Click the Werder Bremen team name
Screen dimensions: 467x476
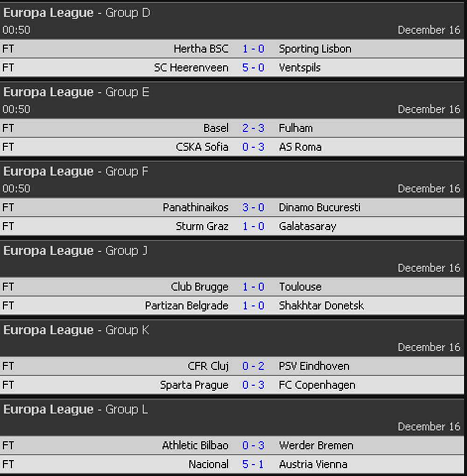point(316,446)
